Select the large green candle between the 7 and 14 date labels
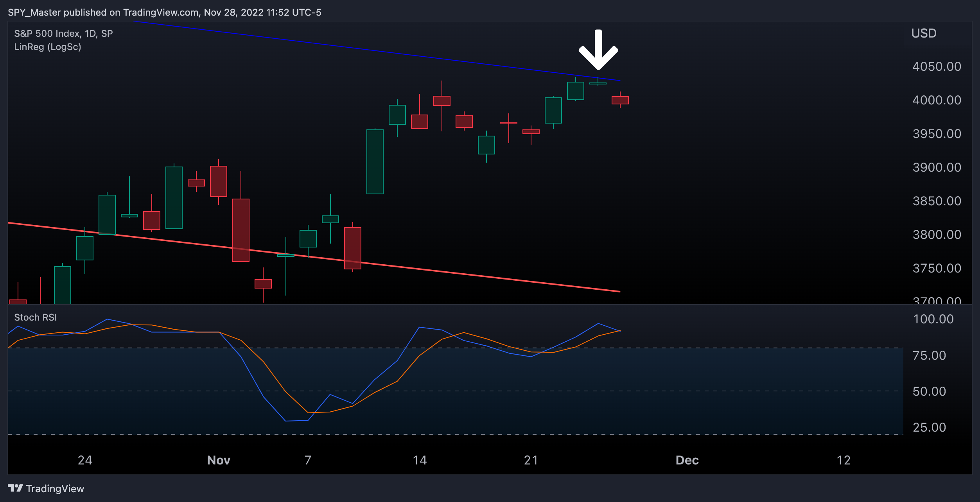The image size is (980, 502). pyautogui.click(x=375, y=161)
